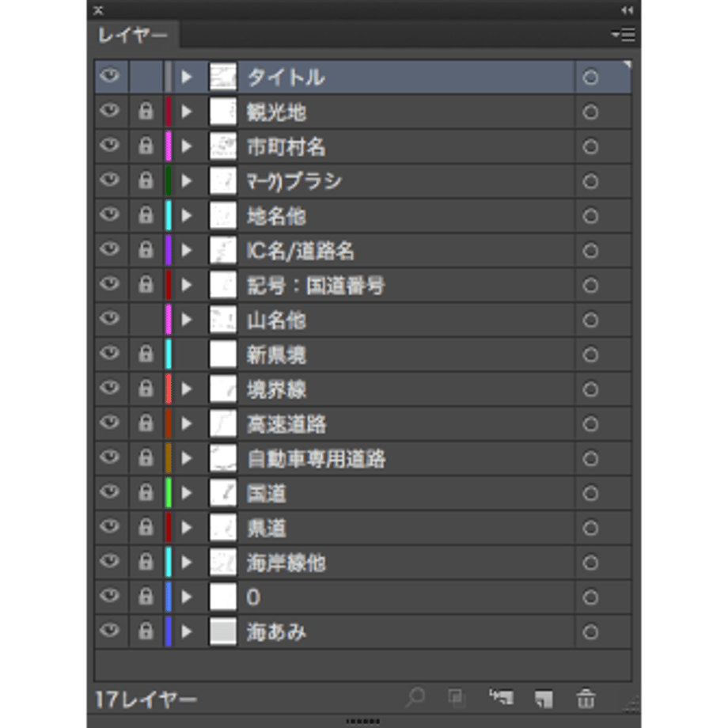Hide the 地名他 layer

pos(110,214)
